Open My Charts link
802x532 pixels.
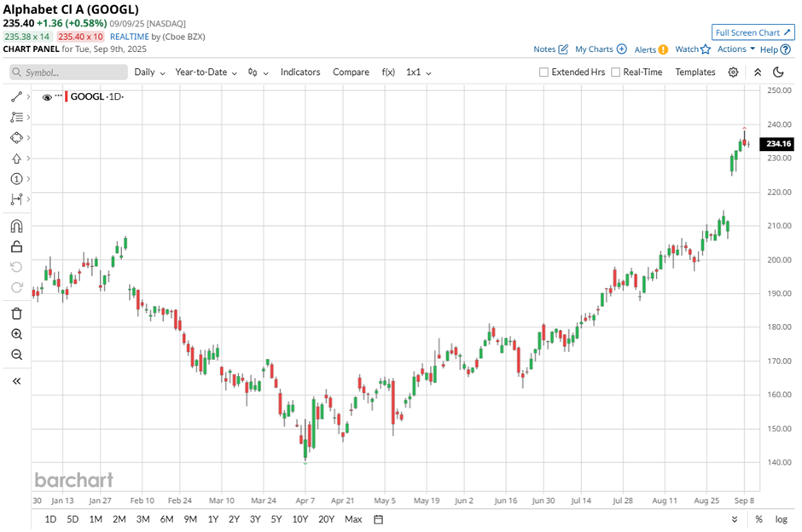(x=601, y=49)
